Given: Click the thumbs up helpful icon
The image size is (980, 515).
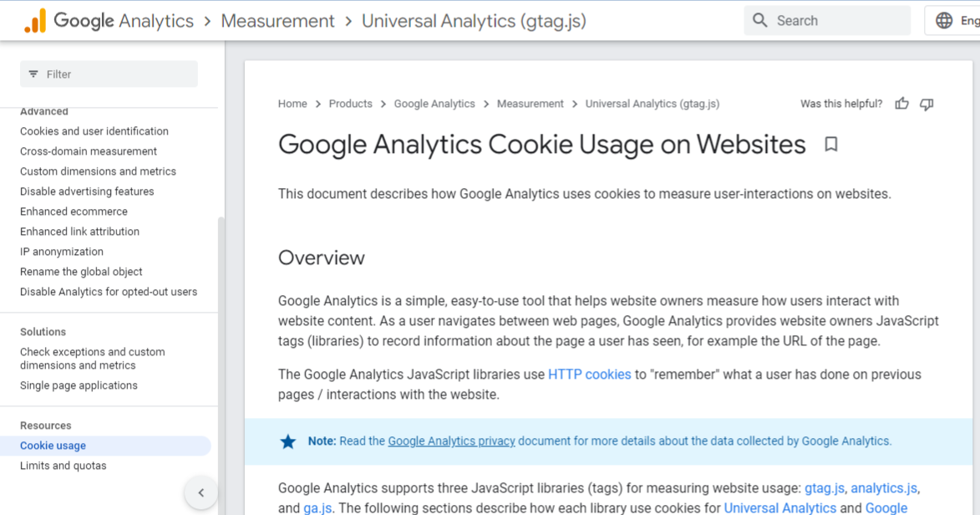Looking at the screenshot, I should click(x=901, y=104).
